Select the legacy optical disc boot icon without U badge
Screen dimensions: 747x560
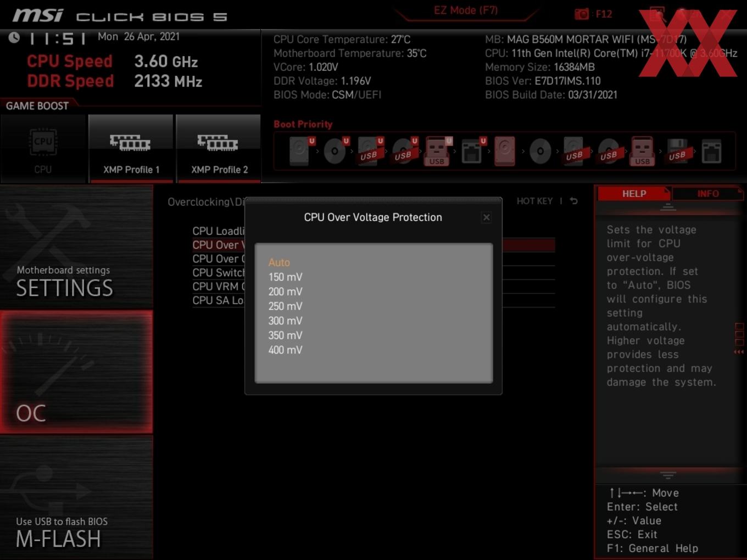click(540, 151)
